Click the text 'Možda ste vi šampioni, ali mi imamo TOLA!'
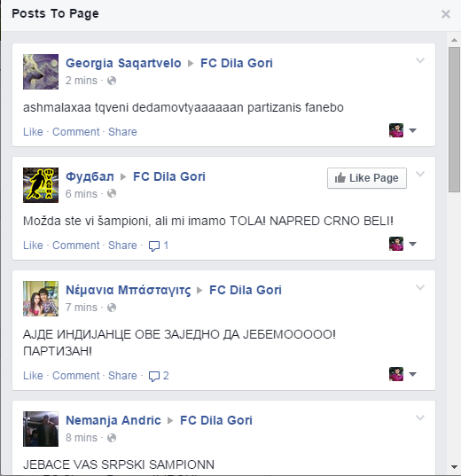 coord(145,221)
